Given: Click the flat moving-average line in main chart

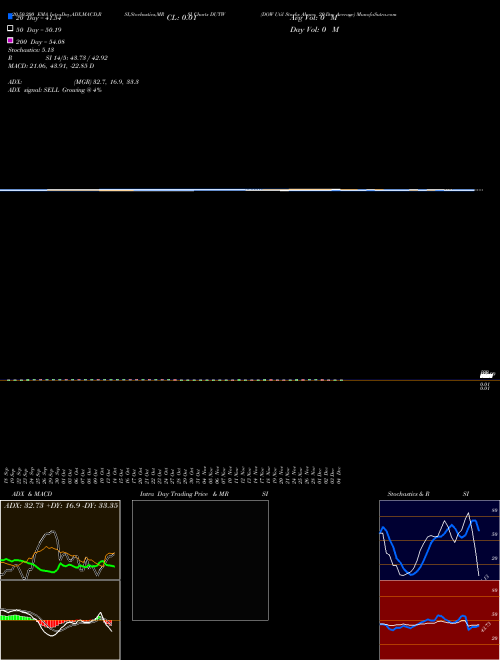Looking at the screenshot, I should coord(238,190).
